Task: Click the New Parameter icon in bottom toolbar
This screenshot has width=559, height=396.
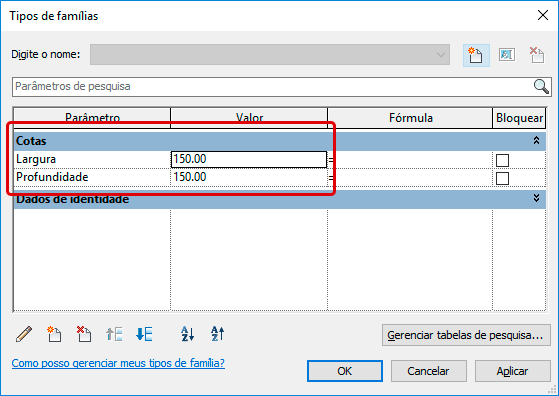Action: 54,334
